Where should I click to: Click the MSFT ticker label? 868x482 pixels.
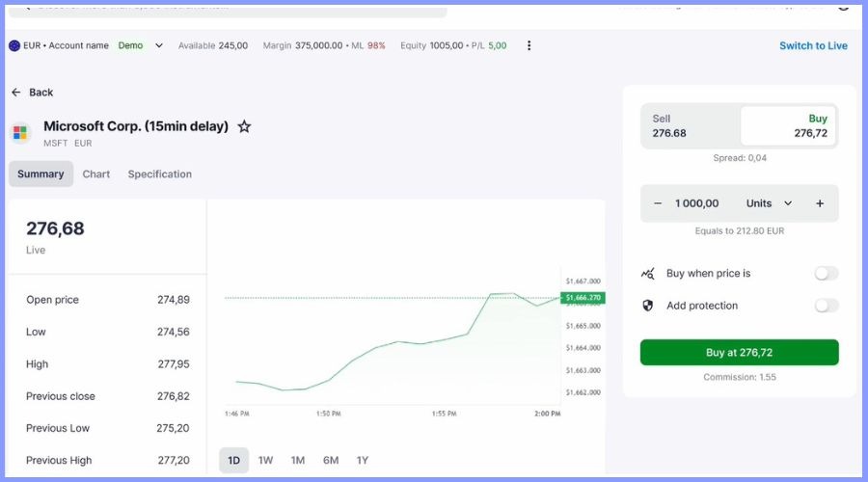point(55,144)
